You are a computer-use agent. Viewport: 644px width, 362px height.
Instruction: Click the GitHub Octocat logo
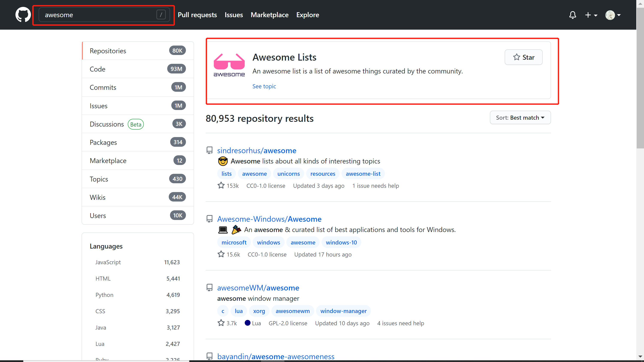coord(23,15)
